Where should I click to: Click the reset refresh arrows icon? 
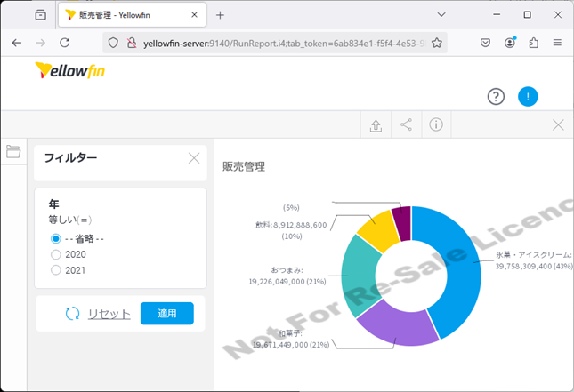click(x=72, y=314)
